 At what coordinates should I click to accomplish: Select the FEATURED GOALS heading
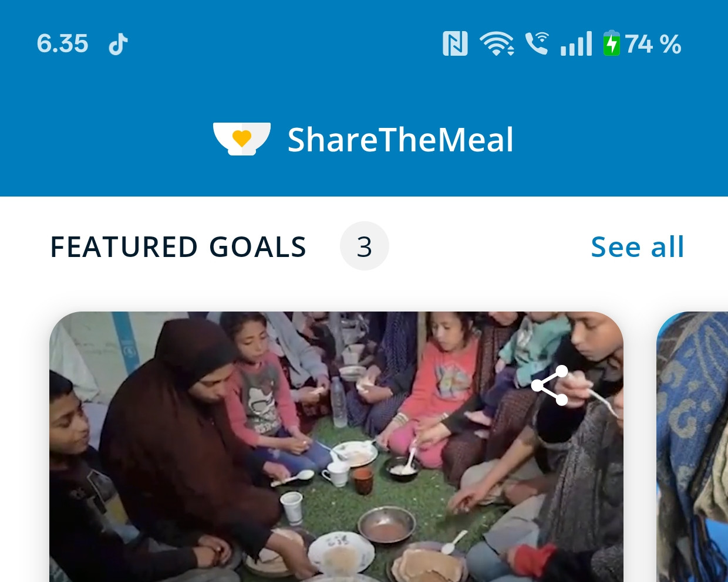pos(178,247)
